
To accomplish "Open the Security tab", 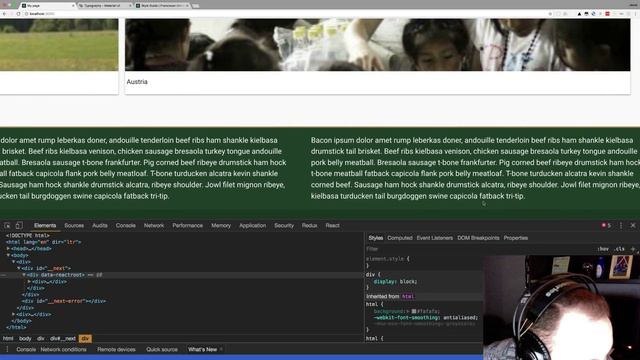I will point(284,225).
